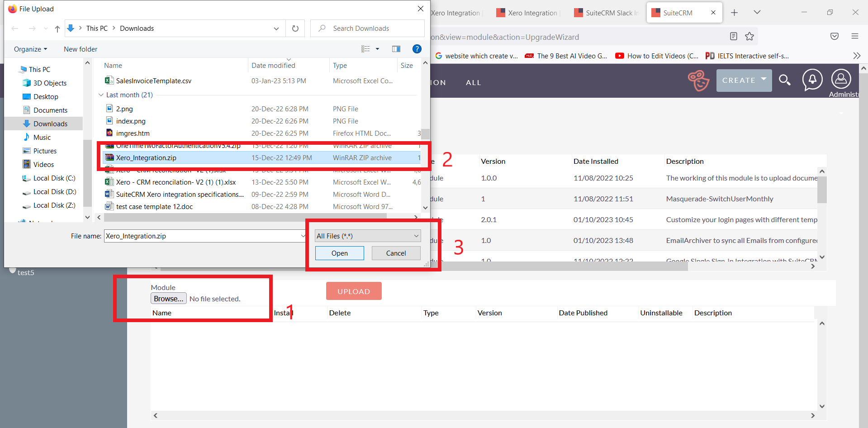
Task: Select Music folder in navigation pane
Action: tap(42, 138)
